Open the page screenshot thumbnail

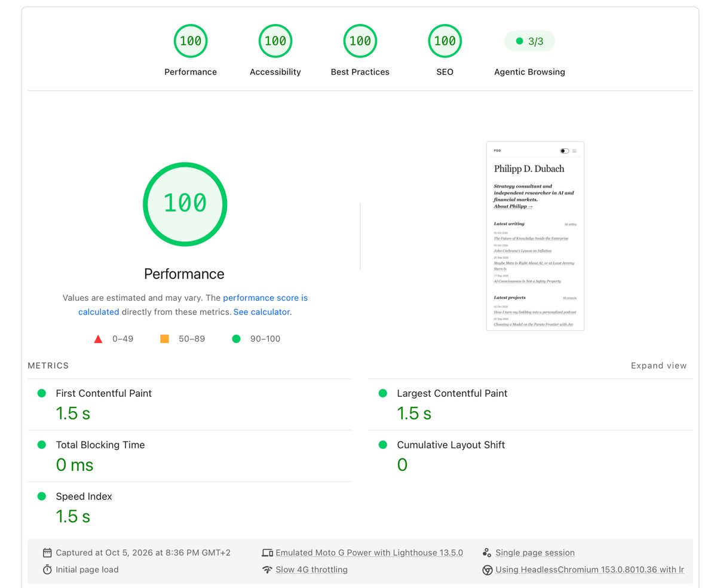(x=535, y=236)
